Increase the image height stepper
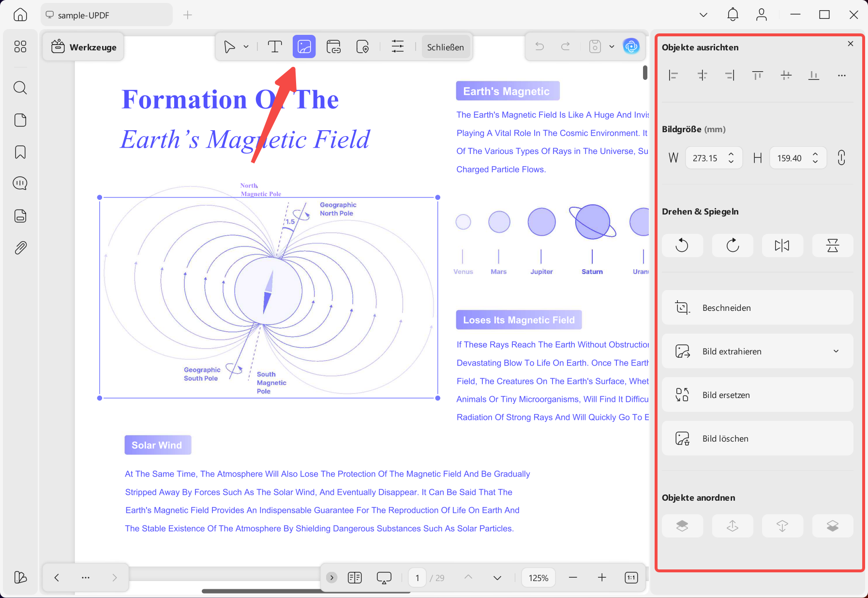The height and width of the screenshot is (598, 868). 815,154
